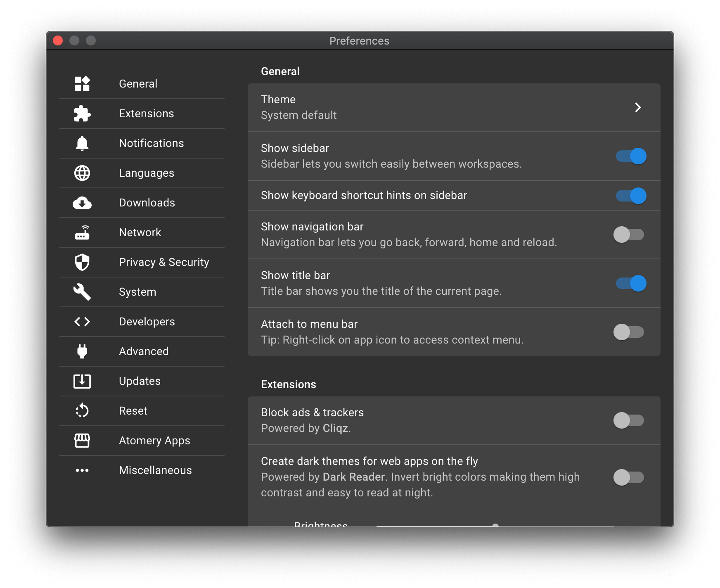Select Extensions in the sidebar list
This screenshot has height=588, width=720.
(147, 114)
